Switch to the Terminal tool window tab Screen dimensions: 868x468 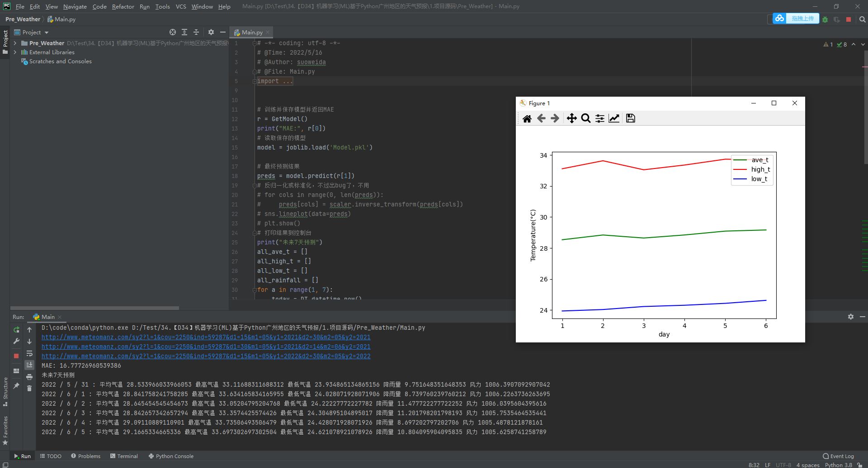point(124,456)
